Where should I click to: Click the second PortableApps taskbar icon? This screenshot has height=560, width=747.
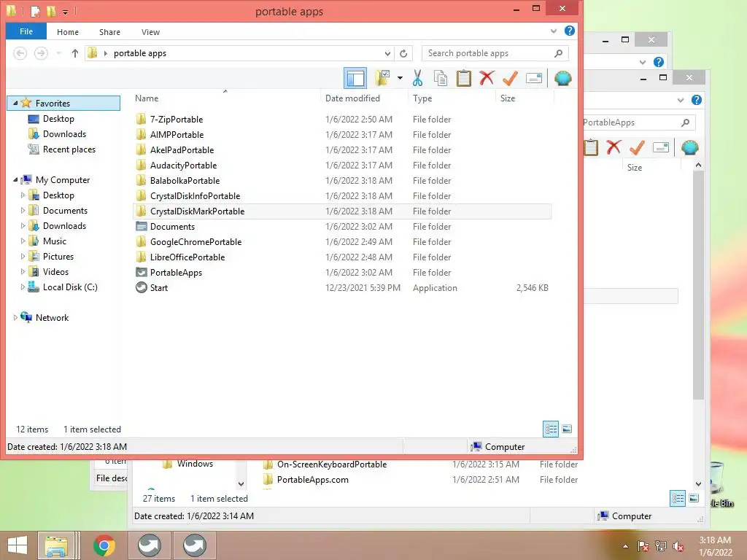pos(194,545)
